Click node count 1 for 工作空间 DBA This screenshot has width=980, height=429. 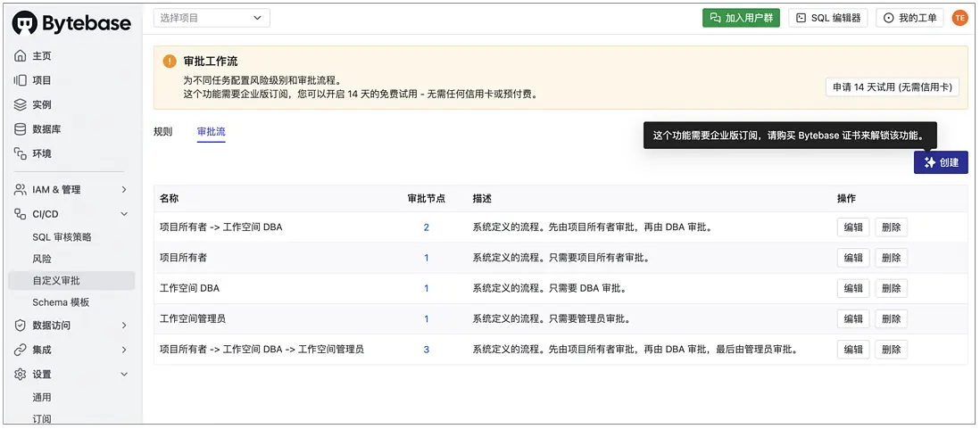(x=427, y=288)
